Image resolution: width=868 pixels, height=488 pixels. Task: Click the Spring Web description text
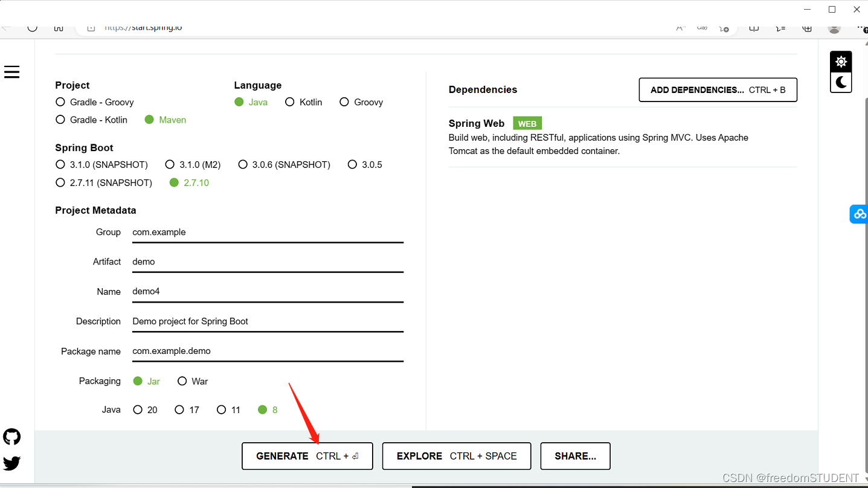click(599, 144)
